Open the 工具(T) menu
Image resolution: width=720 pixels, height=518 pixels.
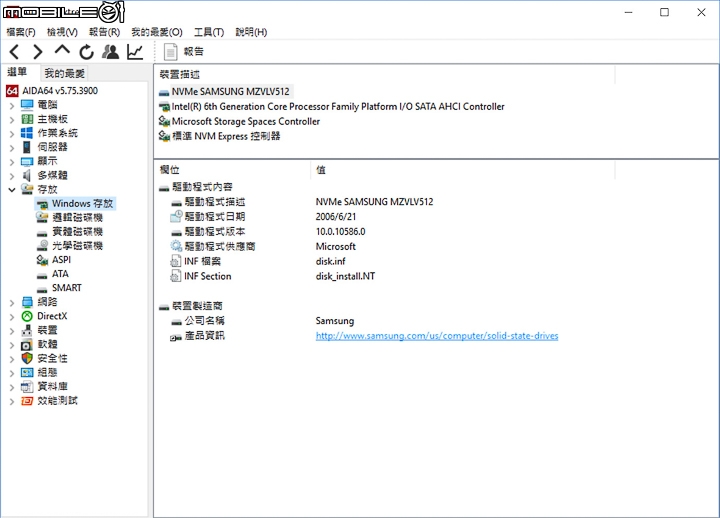click(x=208, y=32)
